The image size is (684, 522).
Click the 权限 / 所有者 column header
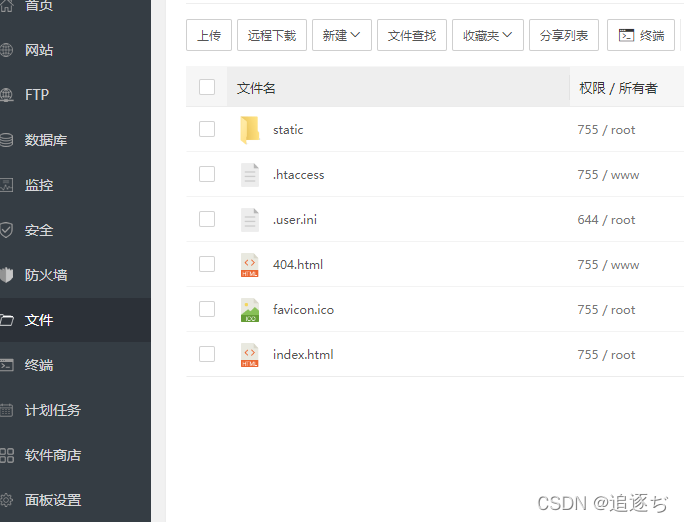(618, 88)
